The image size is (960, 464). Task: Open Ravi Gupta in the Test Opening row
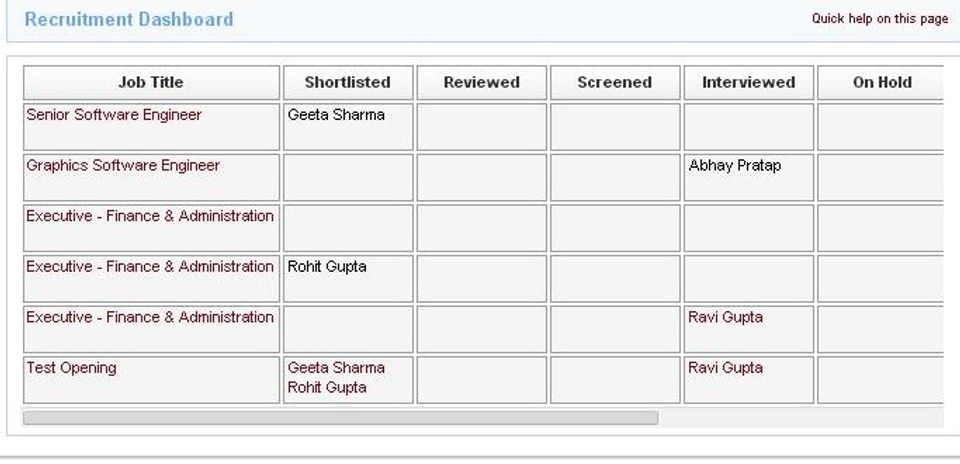(725, 368)
